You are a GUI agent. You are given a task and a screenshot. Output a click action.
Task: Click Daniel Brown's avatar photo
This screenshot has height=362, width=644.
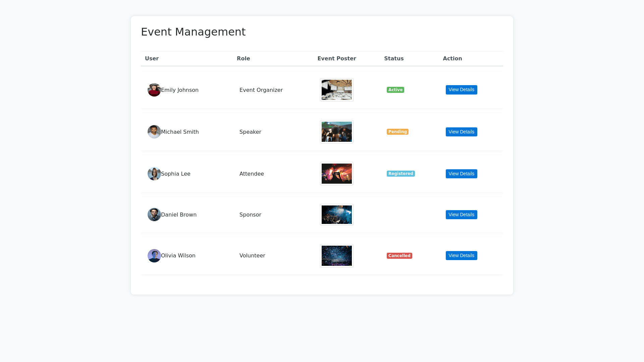tap(154, 215)
